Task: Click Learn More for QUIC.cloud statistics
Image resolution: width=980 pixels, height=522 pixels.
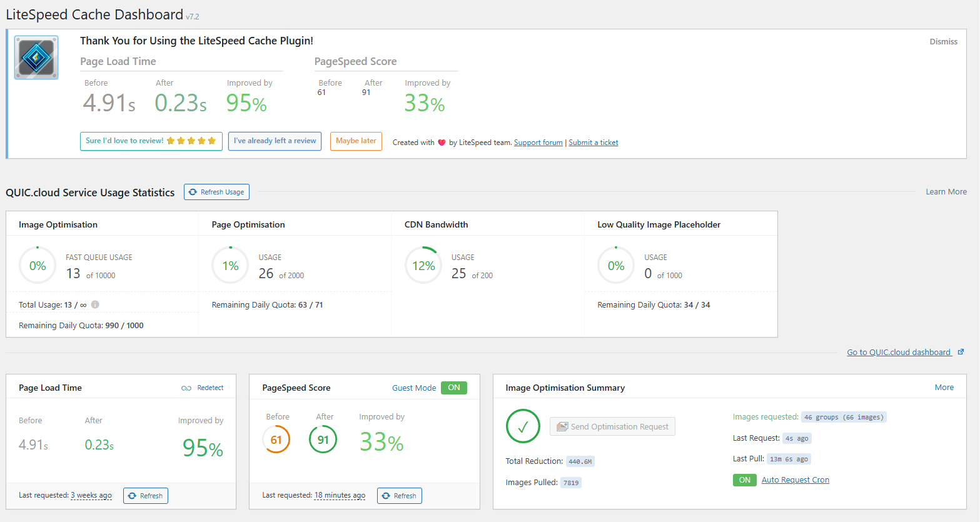Action: coord(946,191)
